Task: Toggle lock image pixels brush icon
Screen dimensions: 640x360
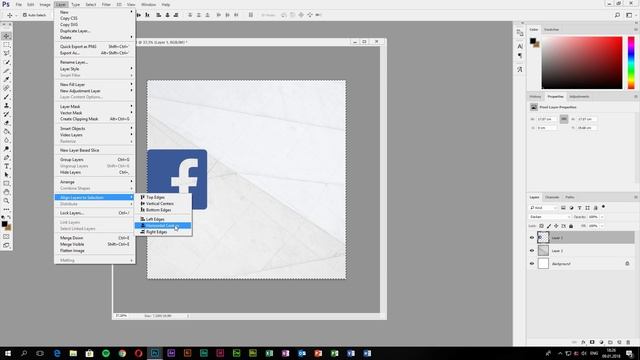Action: pyautogui.click(x=549, y=226)
